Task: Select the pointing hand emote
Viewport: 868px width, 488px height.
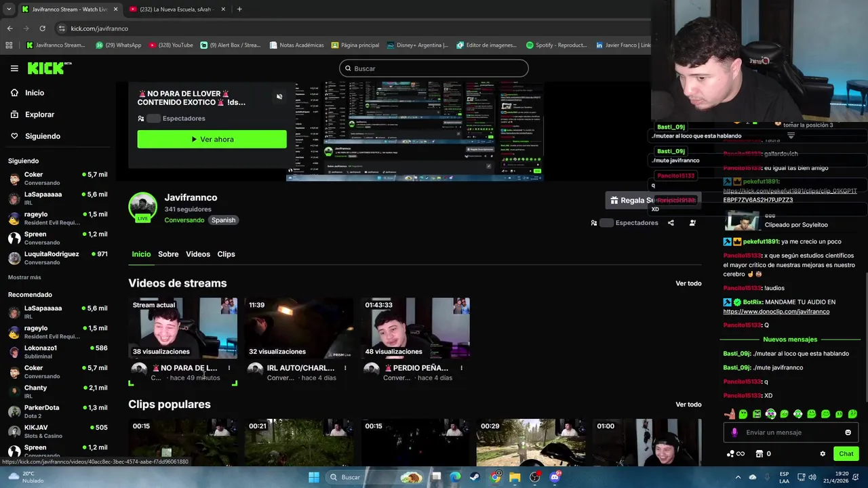Action: click(730, 414)
